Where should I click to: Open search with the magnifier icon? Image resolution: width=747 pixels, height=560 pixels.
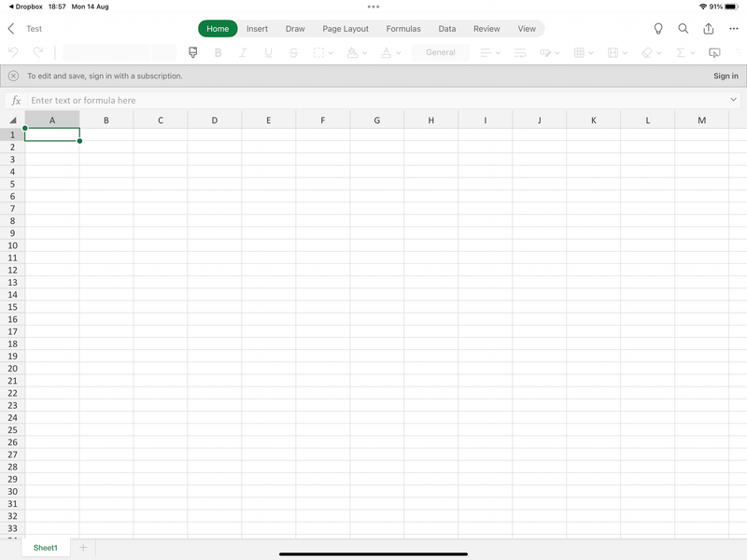(x=684, y=29)
